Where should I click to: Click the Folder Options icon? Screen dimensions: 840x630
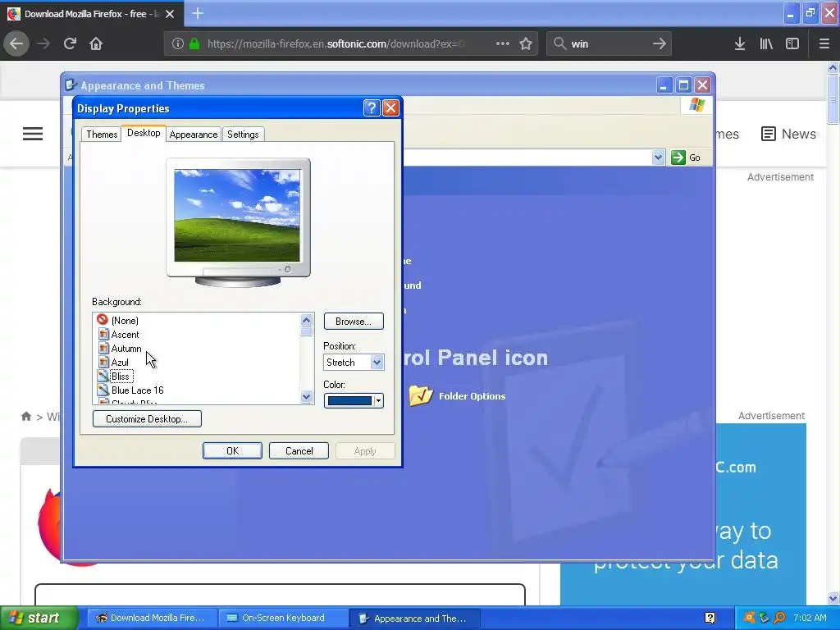click(x=421, y=395)
